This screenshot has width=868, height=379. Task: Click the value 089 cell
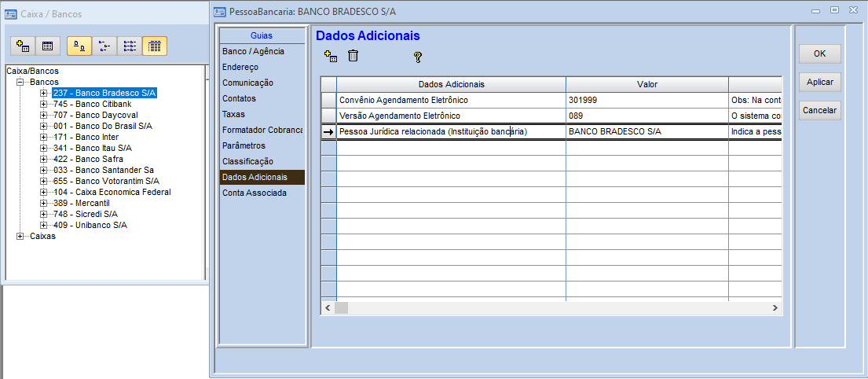[x=647, y=116]
